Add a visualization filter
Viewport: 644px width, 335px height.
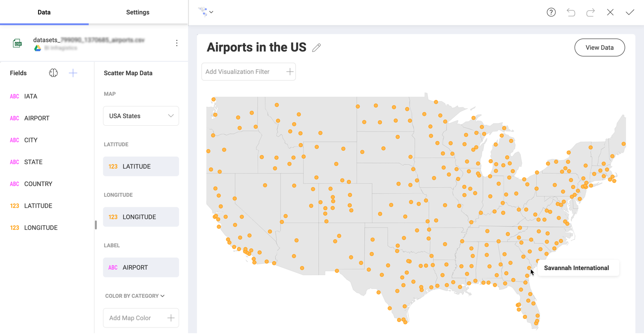290,72
